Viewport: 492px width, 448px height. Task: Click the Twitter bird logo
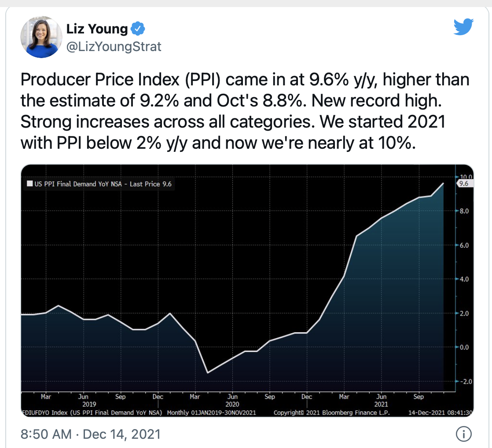point(463,27)
